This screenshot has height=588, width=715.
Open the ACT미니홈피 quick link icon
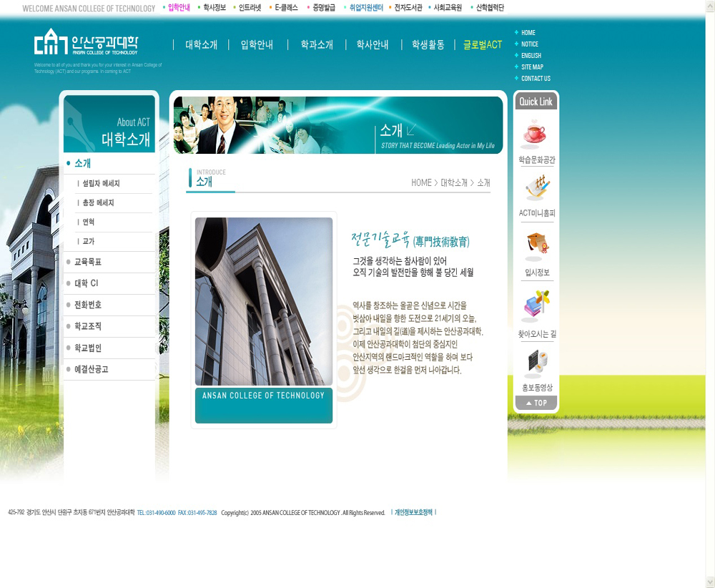click(x=536, y=188)
